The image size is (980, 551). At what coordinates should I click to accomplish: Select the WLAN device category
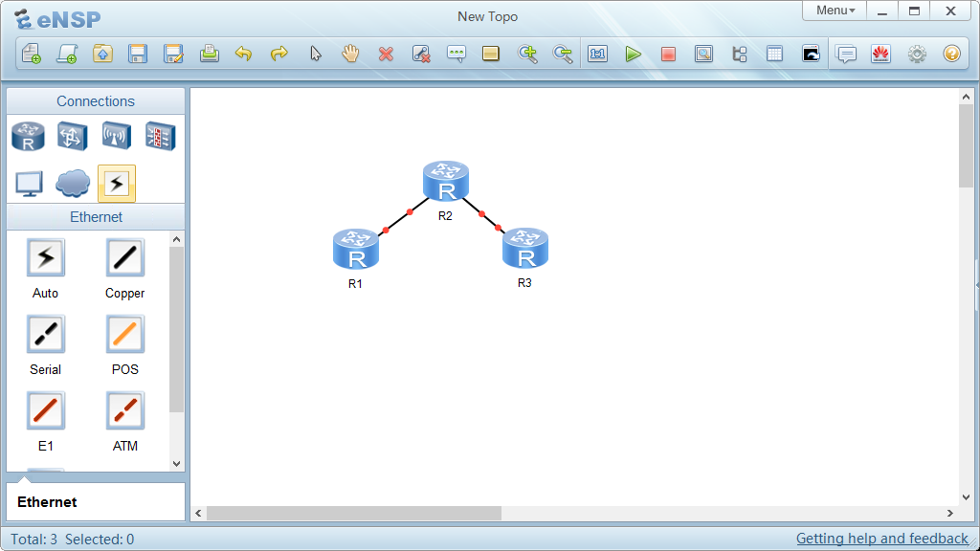[x=116, y=136]
